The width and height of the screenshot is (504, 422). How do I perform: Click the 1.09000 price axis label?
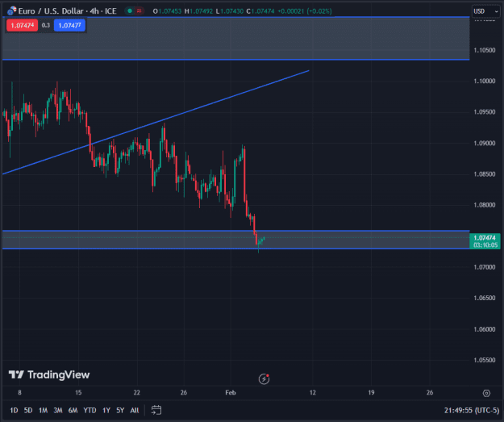click(x=485, y=143)
